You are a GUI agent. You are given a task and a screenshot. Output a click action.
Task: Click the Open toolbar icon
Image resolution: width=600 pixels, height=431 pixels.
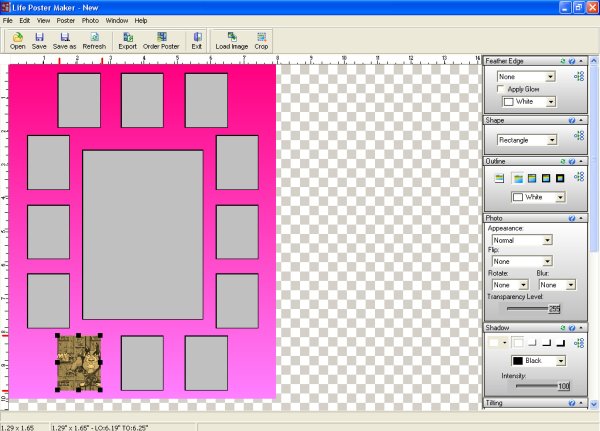coord(18,40)
